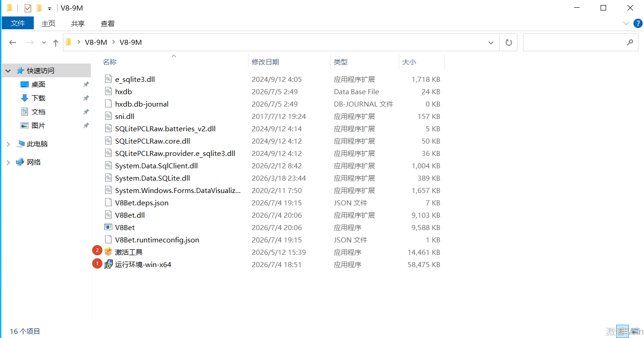Click the 14,461 KB size cell
The image size is (644, 338).
[x=424, y=252]
